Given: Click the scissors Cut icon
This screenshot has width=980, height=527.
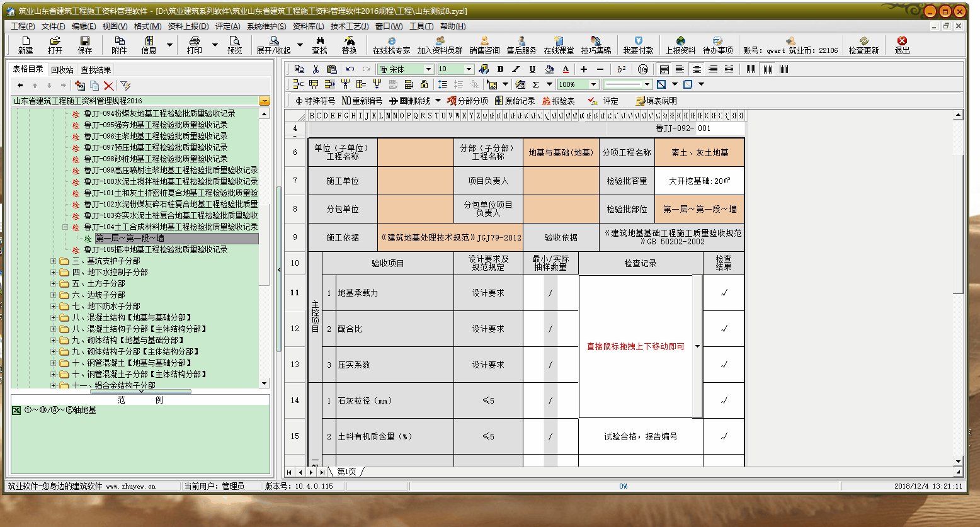Looking at the screenshot, I should (x=316, y=69).
